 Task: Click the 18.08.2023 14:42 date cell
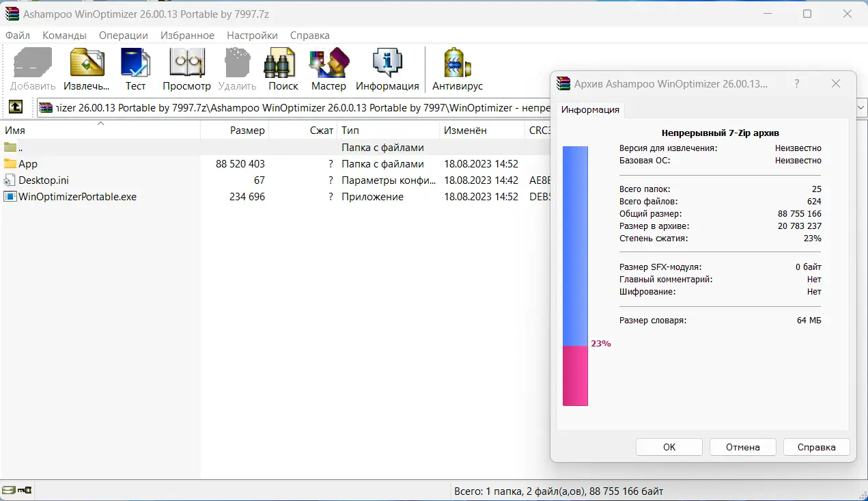click(481, 180)
